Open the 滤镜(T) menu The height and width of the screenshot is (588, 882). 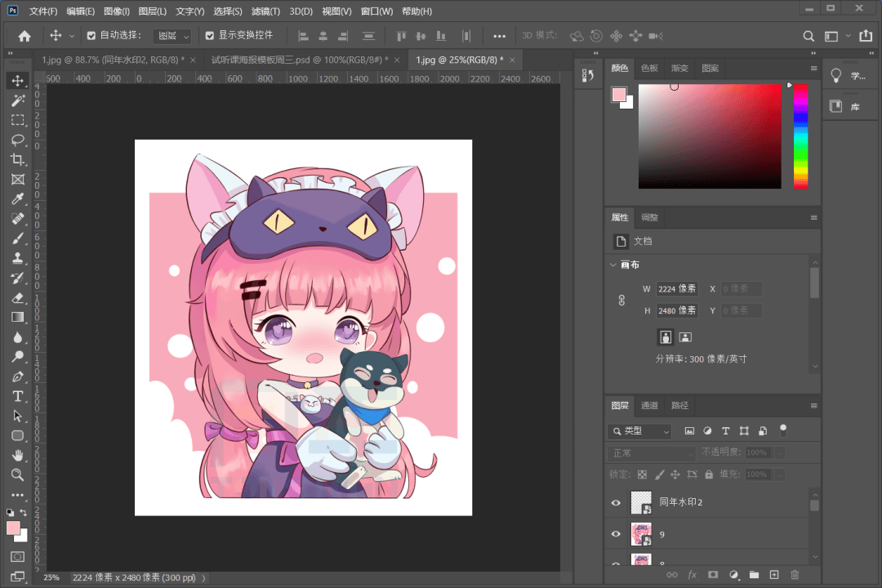(x=265, y=11)
